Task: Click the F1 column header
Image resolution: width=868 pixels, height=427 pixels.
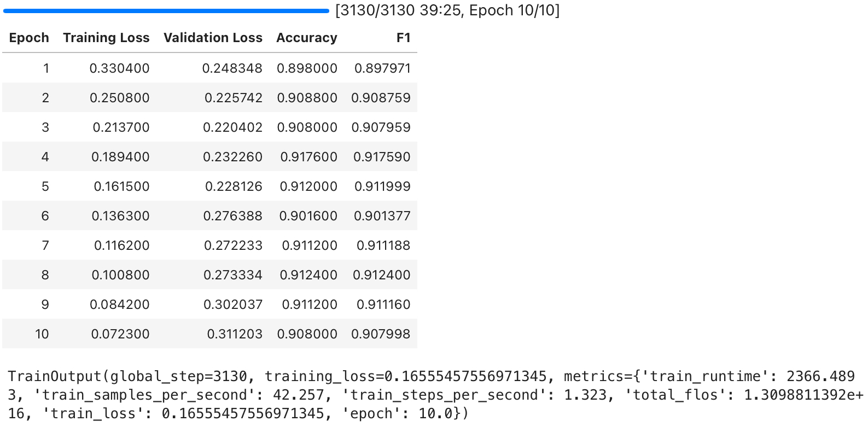Action: click(403, 38)
